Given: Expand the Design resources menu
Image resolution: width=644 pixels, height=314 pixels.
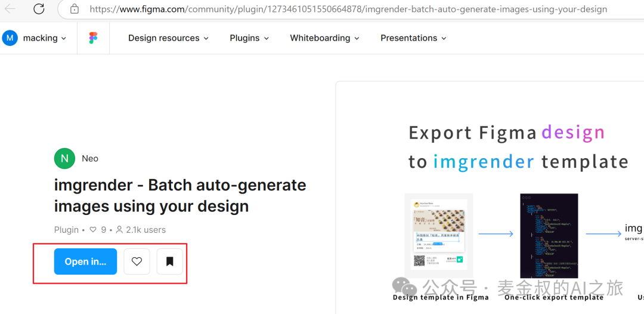Looking at the screenshot, I should (x=168, y=38).
